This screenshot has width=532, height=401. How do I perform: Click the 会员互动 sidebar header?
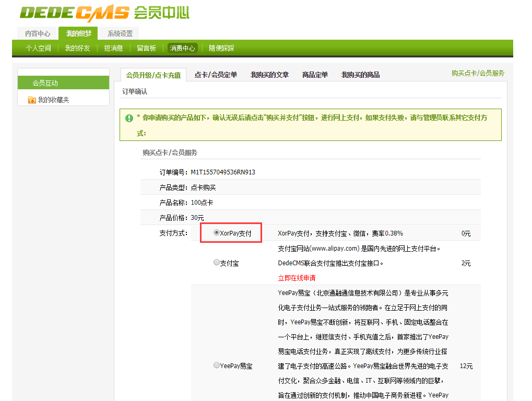tap(46, 82)
